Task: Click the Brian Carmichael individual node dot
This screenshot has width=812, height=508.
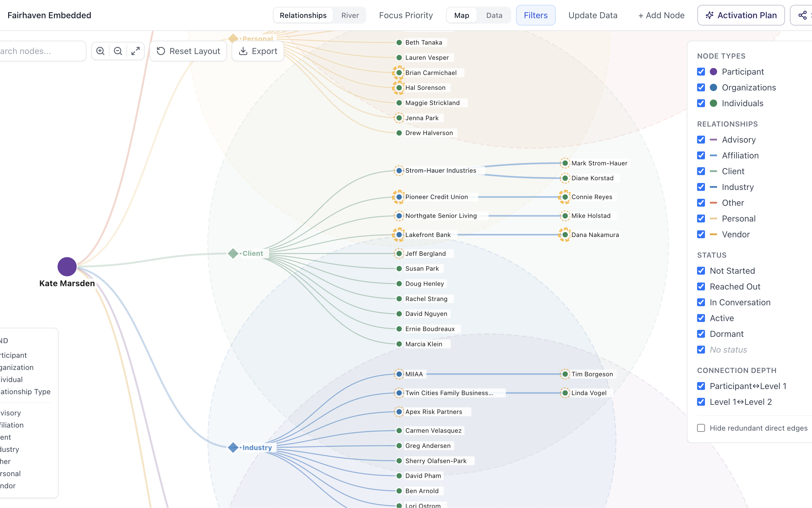Action: pos(399,73)
